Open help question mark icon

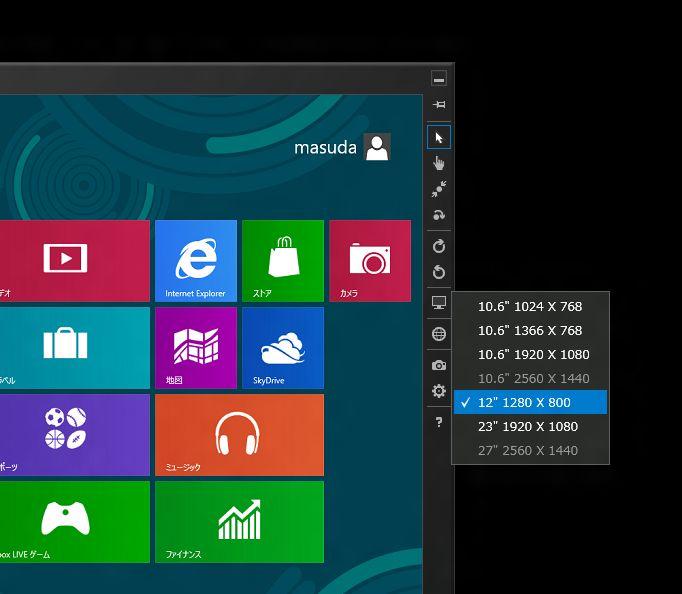[x=438, y=423]
